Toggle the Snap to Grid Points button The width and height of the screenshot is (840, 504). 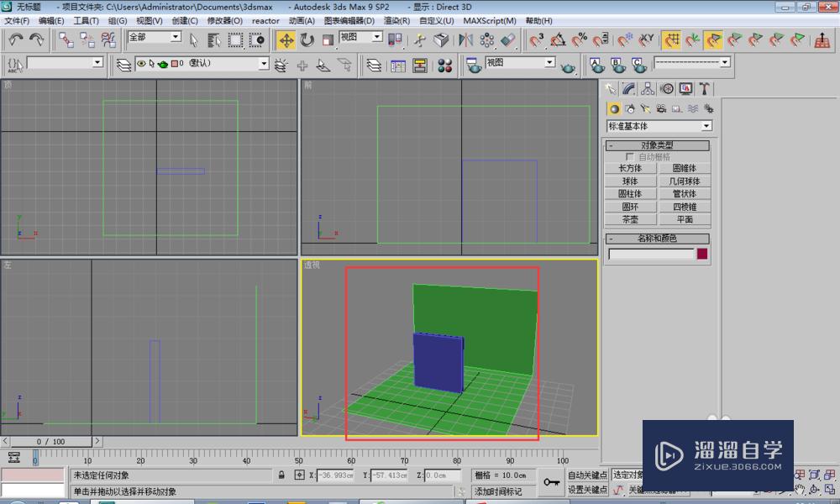coord(671,40)
